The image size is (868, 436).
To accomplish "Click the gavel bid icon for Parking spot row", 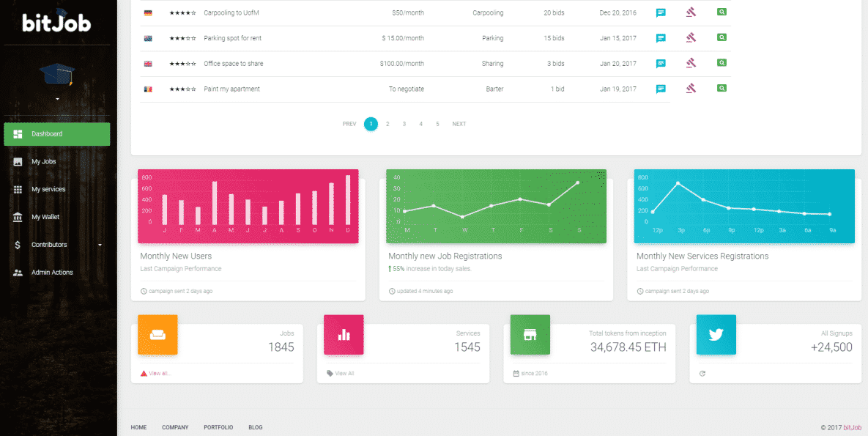I will coord(691,37).
